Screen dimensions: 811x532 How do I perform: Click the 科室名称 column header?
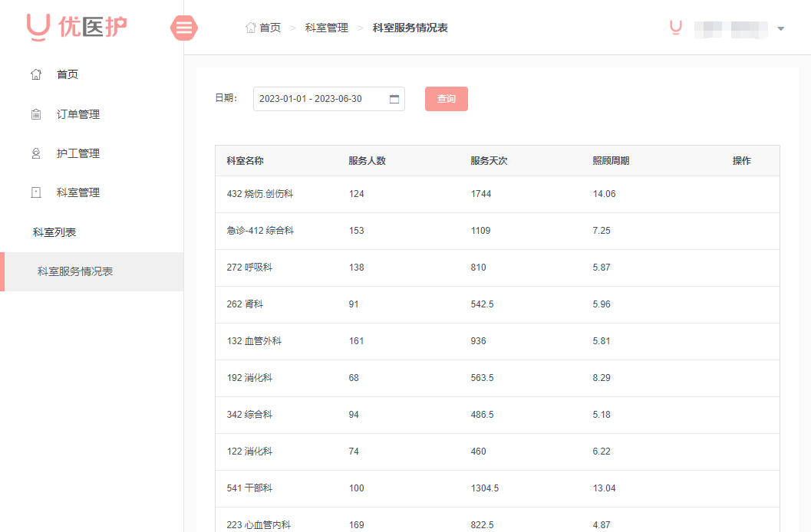tap(246, 161)
